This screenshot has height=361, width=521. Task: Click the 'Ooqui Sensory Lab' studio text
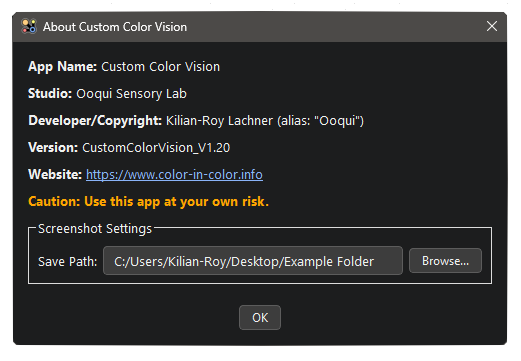pos(131,94)
